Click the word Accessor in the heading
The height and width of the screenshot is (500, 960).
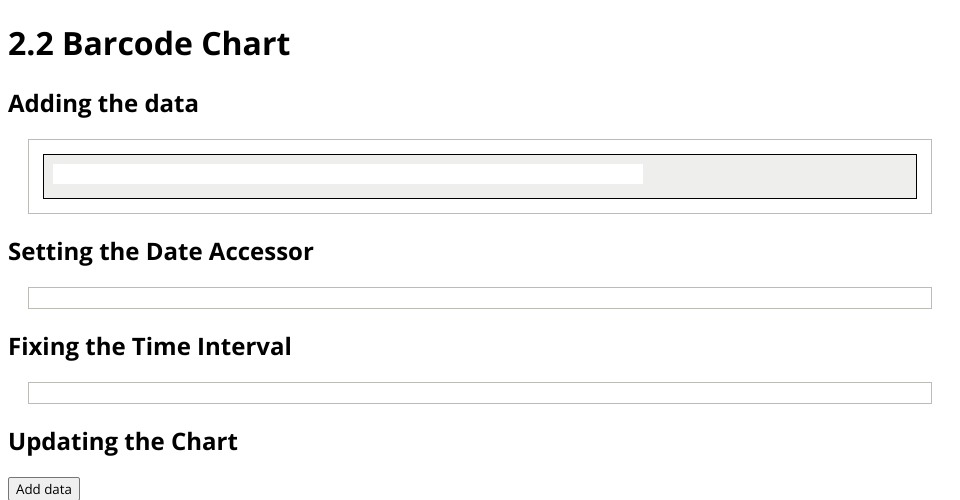tap(261, 252)
